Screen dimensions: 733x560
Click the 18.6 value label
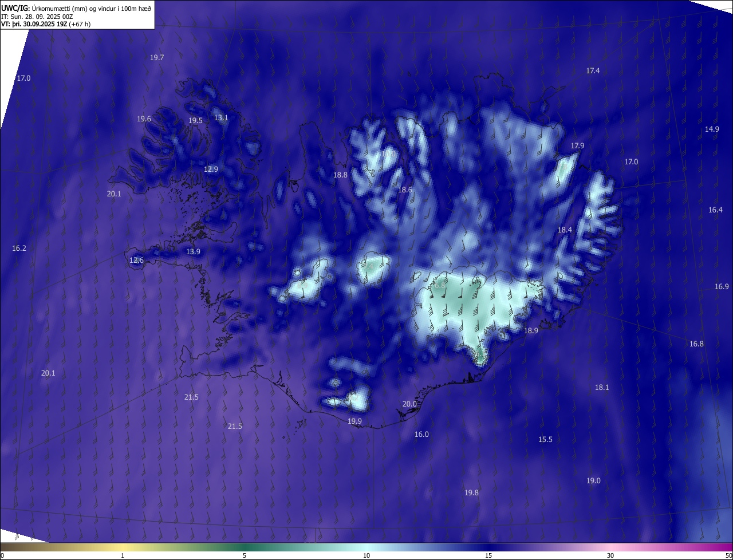(405, 190)
